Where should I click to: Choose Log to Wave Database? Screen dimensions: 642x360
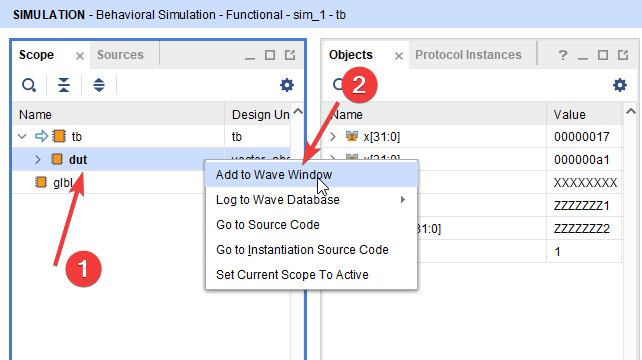312,199
